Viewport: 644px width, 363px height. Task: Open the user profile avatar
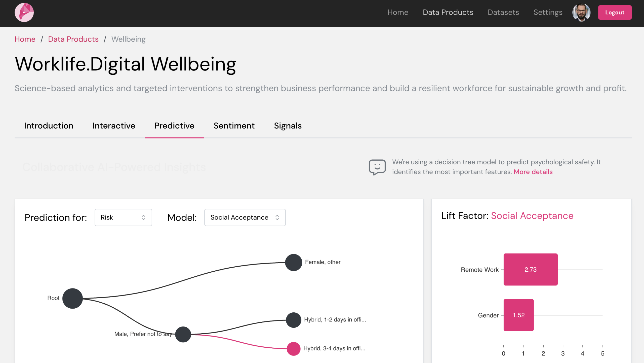[x=581, y=12]
